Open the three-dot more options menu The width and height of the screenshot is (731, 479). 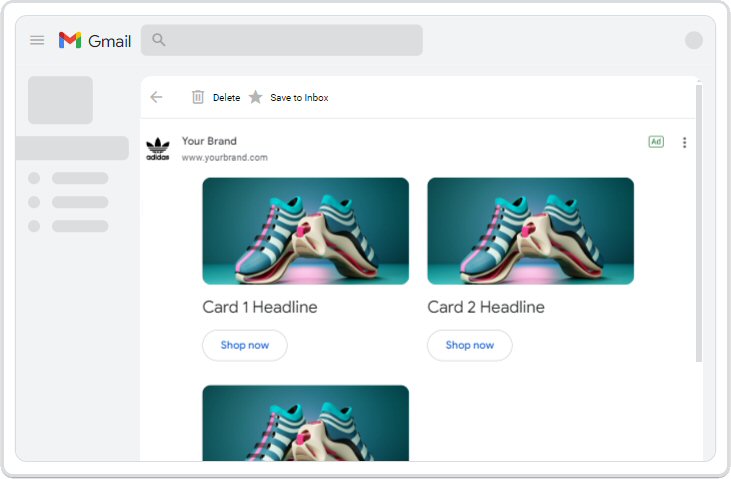[x=684, y=142]
